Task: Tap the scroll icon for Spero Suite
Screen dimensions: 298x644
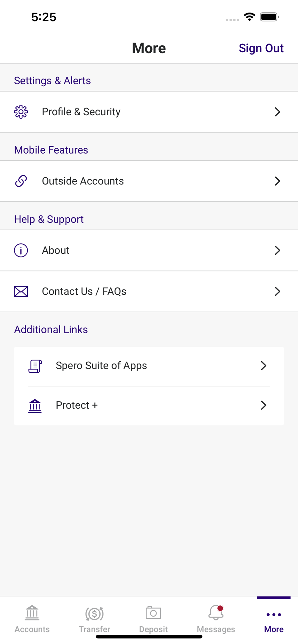Action: [35, 366]
